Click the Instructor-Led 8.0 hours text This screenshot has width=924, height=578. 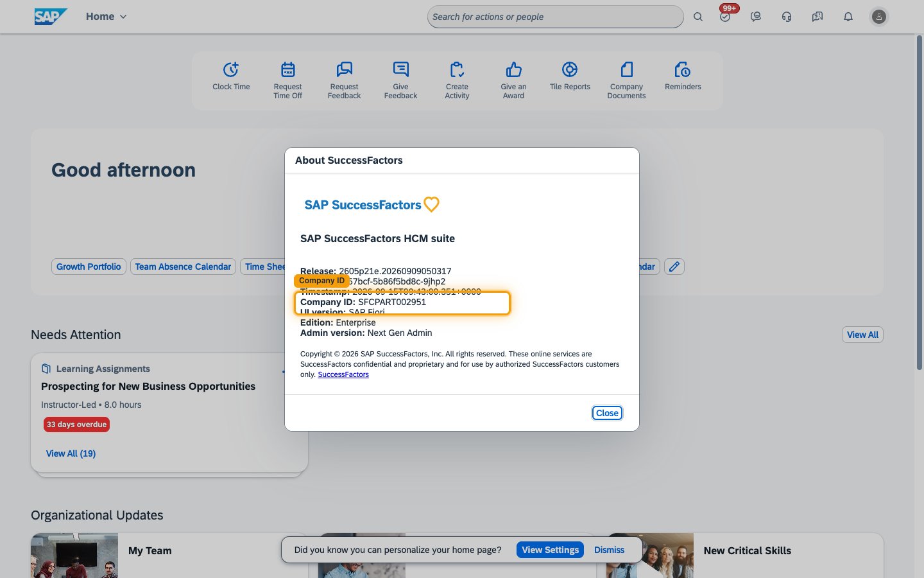[91, 405]
